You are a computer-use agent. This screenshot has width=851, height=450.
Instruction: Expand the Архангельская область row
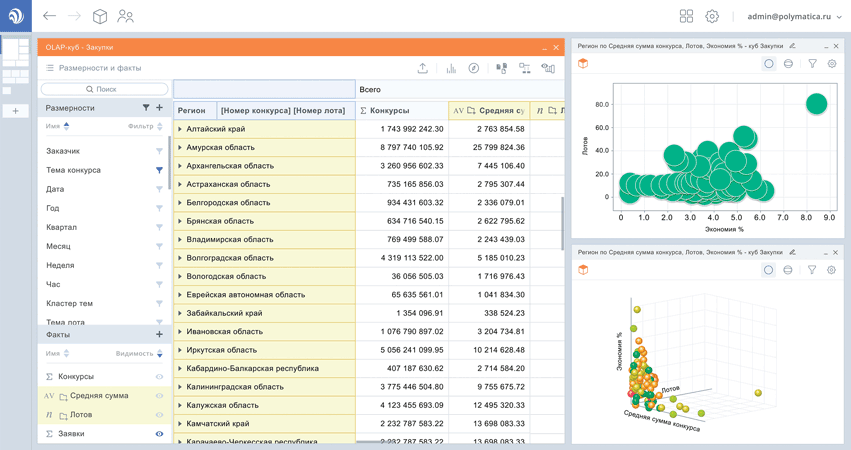pos(180,166)
